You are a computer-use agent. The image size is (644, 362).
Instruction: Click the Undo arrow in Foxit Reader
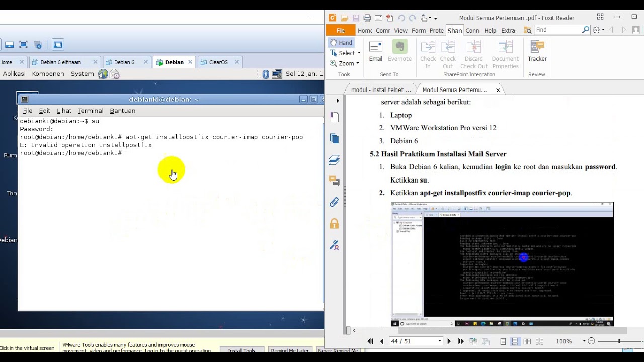coord(401,18)
